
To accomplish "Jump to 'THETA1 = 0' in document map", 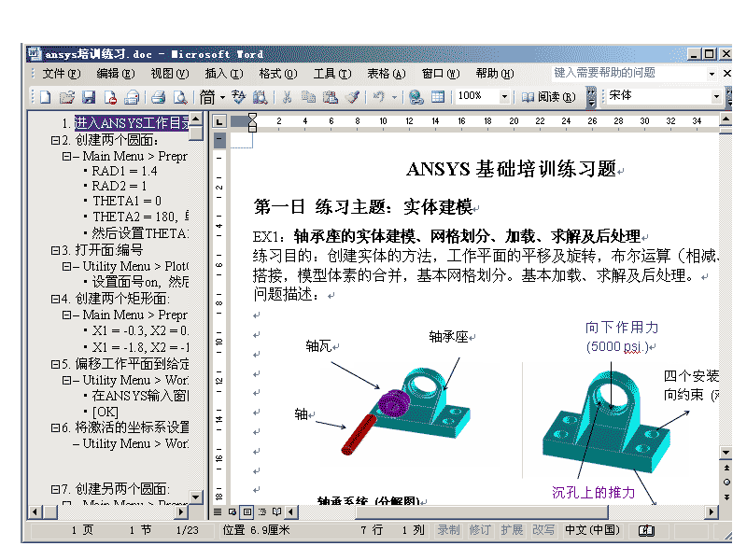I will point(127,201).
